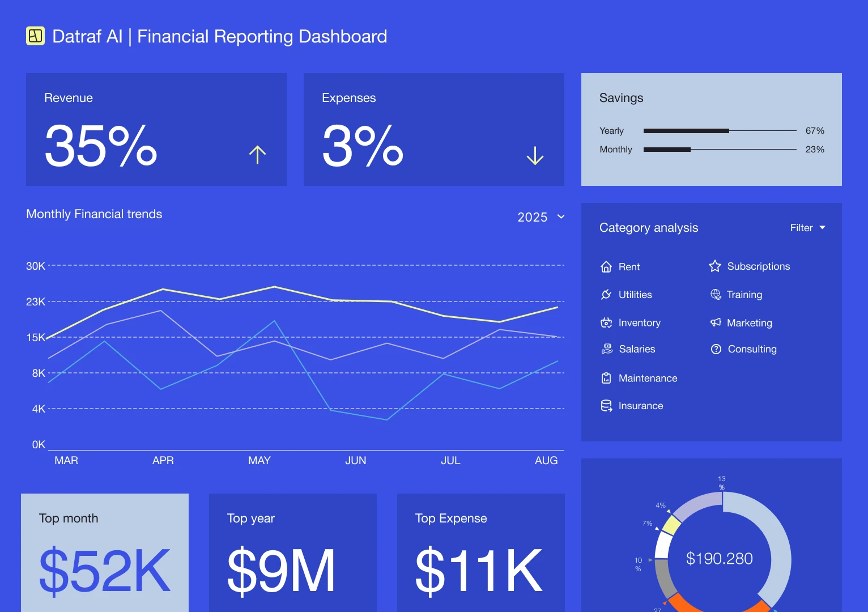Click the Salaries hand-coin icon
Viewport: 868px width, 612px height.
[x=607, y=349]
